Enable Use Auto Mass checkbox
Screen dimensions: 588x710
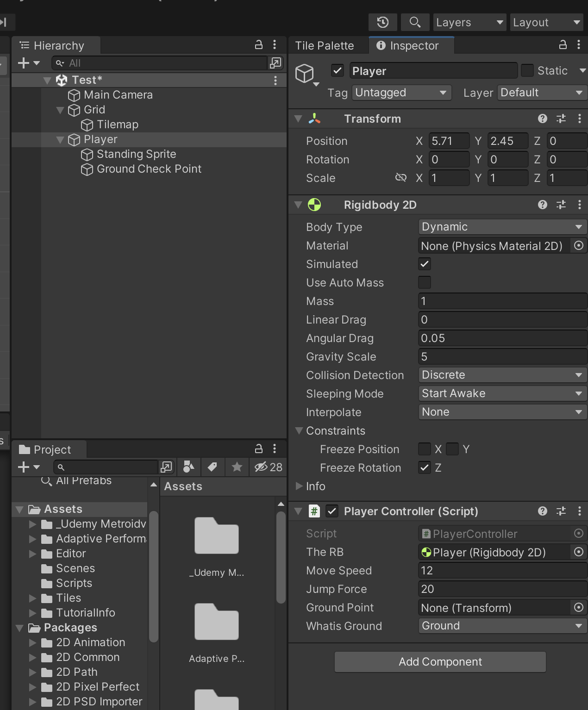click(425, 282)
